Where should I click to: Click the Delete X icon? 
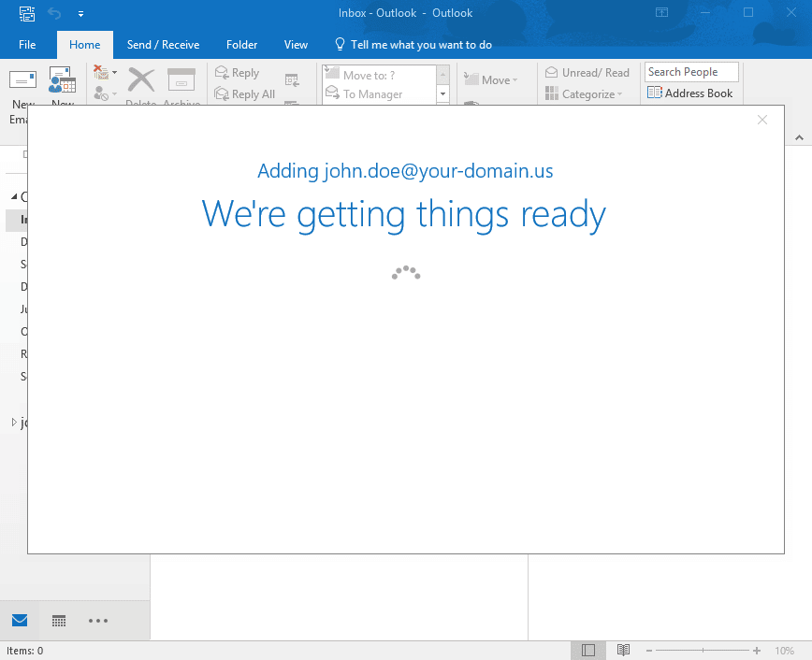[x=141, y=80]
